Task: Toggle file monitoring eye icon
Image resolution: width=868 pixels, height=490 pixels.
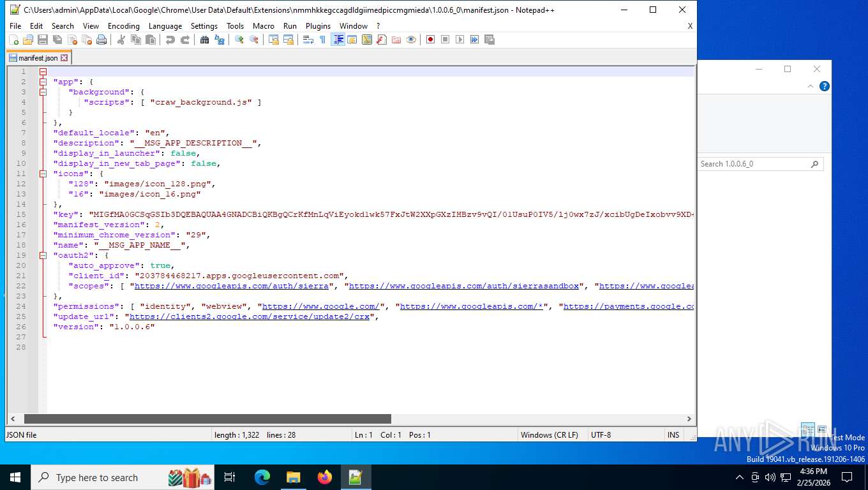Action: pos(411,40)
